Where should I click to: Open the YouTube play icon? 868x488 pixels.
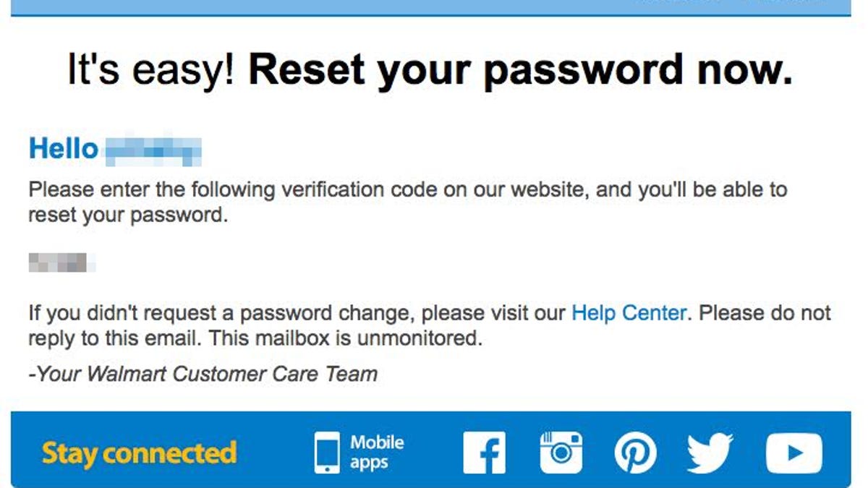(x=793, y=453)
